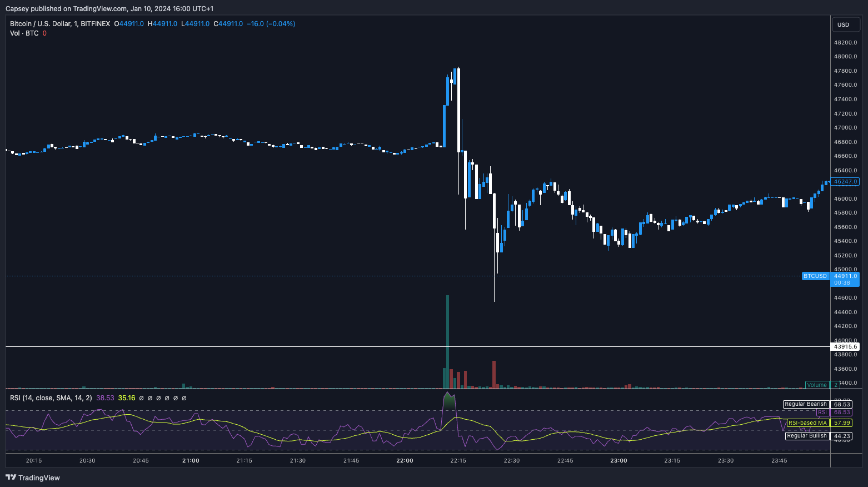Click the yellow RSI-based MA label
The width and height of the screenshot is (868, 487).
[x=807, y=423]
